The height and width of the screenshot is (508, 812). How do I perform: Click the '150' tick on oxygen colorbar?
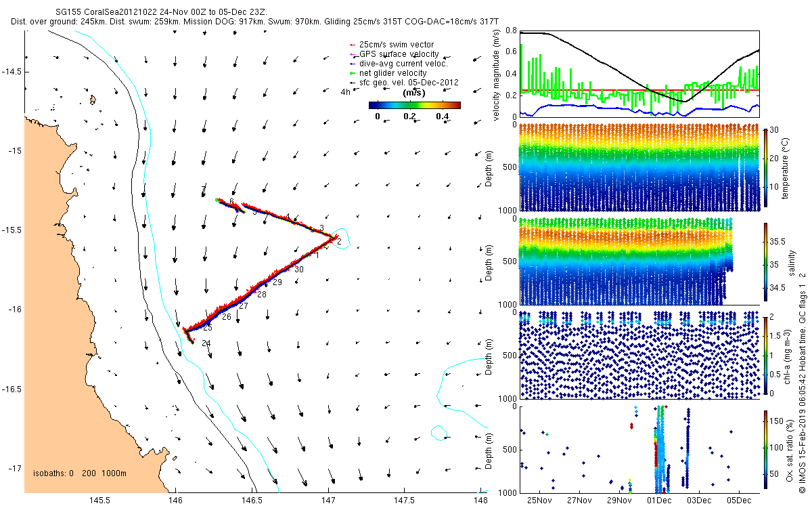pos(777,421)
